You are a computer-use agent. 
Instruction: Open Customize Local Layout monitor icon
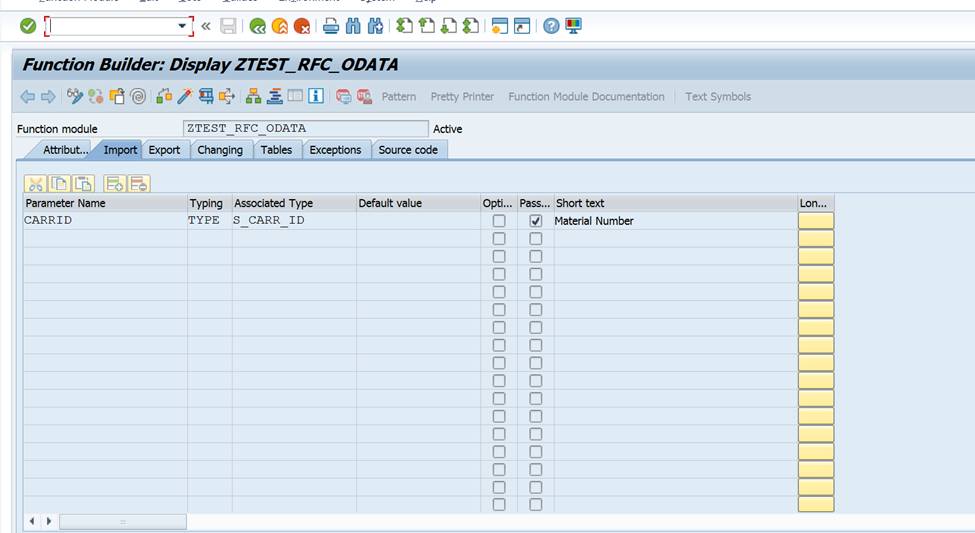573,26
